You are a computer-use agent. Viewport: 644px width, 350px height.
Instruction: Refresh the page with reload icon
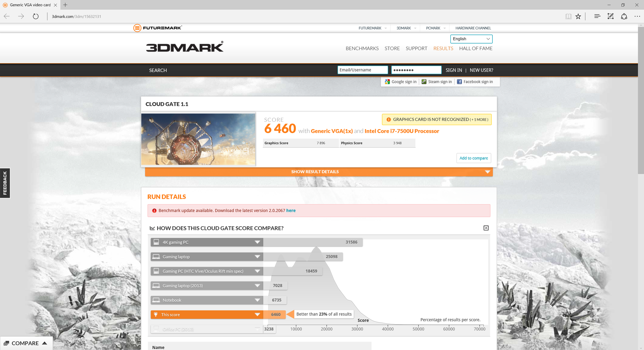point(36,16)
